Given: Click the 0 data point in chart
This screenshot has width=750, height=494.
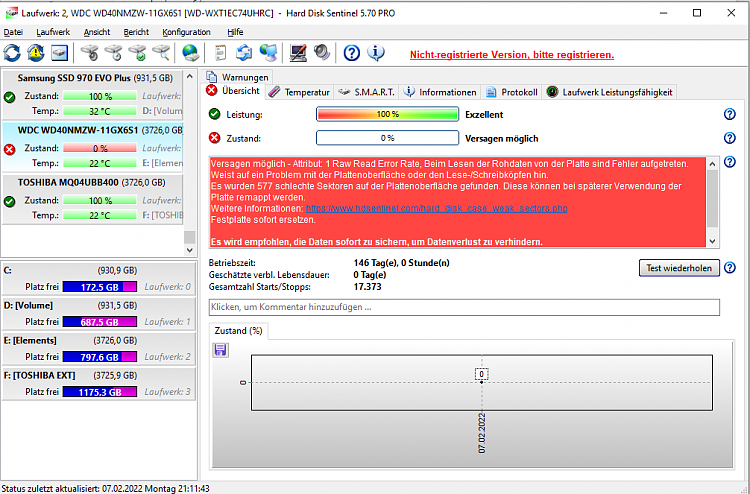Looking at the screenshot, I should click(482, 382).
